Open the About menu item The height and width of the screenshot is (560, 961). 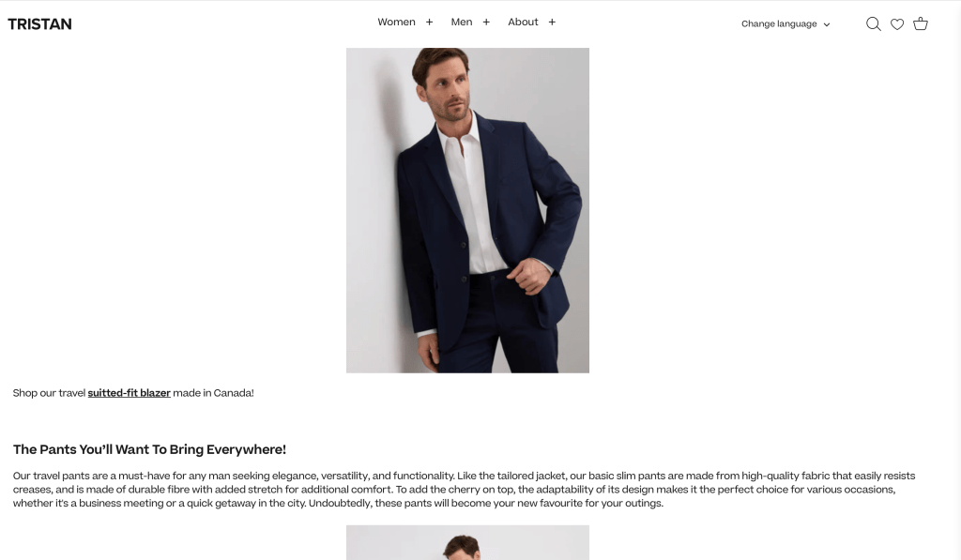point(523,23)
